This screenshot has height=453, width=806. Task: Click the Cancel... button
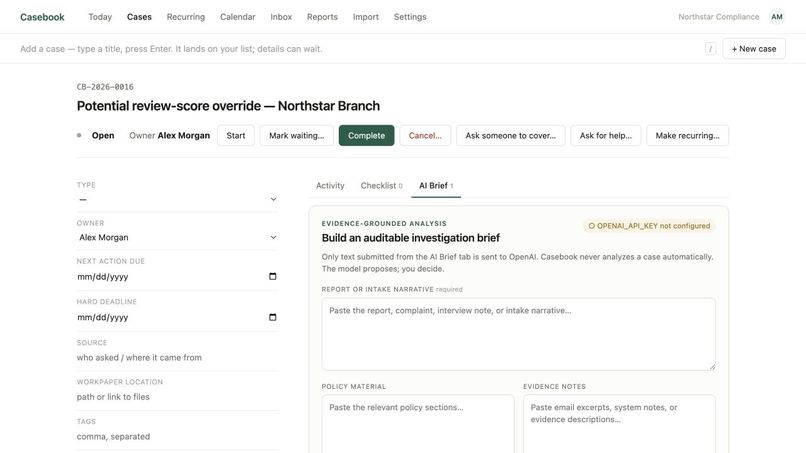tap(425, 136)
